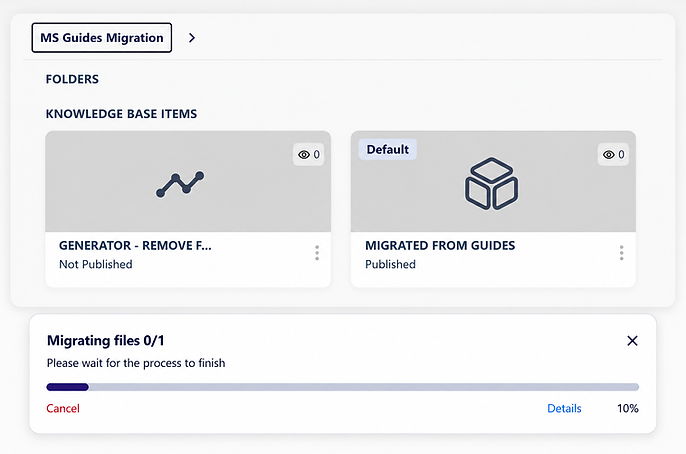Click the eye view count on Generator card
This screenshot has height=454, width=686.
[308, 154]
